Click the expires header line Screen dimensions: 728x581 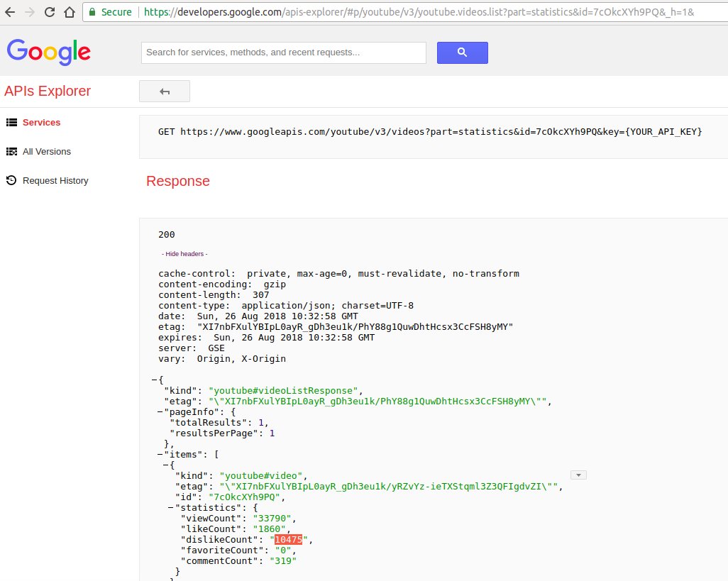pyautogui.click(x=267, y=338)
